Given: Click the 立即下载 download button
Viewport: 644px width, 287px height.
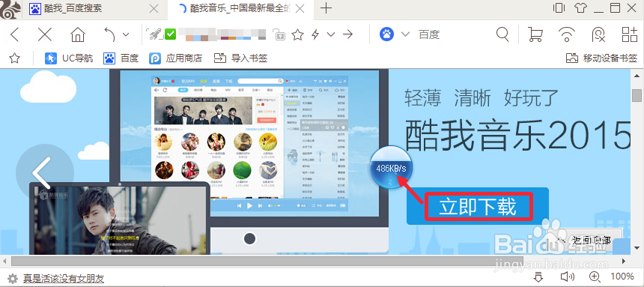Looking at the screenshot, I should 478,206.
